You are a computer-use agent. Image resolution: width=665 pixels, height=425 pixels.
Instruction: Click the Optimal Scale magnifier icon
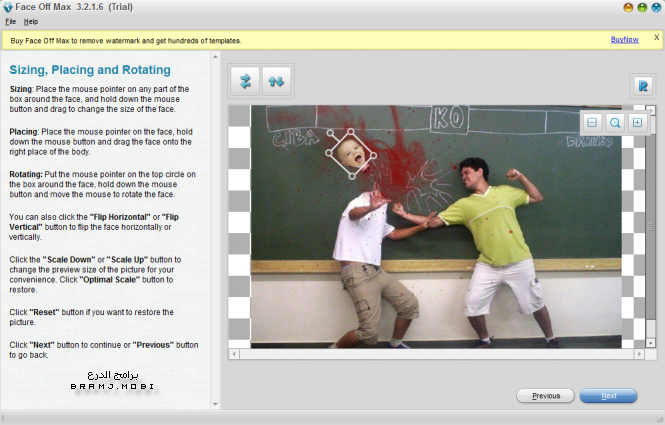(614, 122)
